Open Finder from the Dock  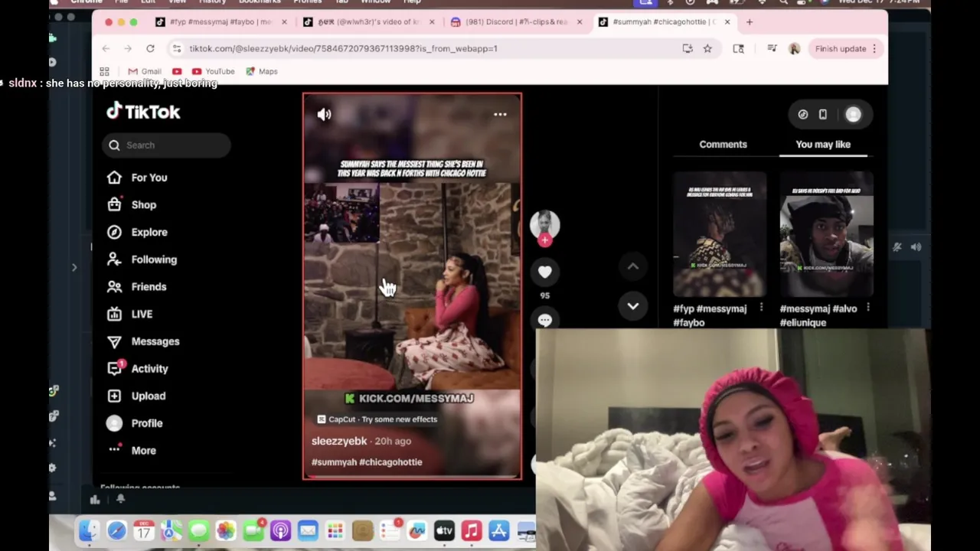coord(89,531)
